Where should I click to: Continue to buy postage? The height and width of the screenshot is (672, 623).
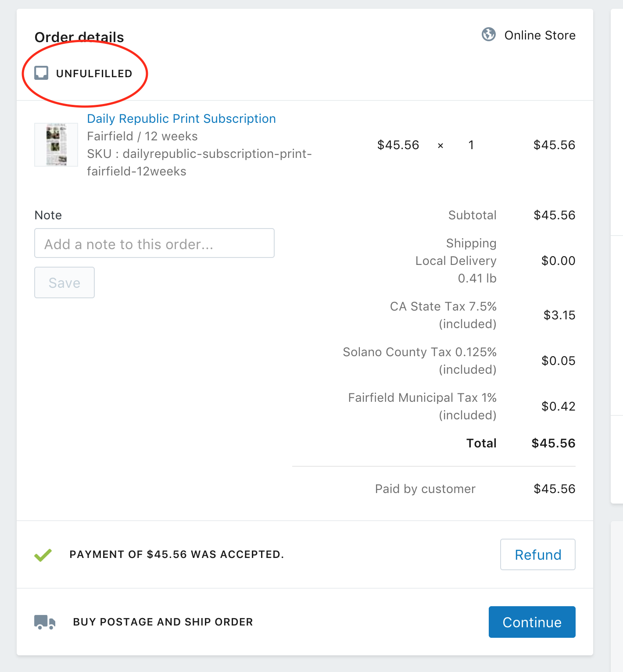(532, 622)
